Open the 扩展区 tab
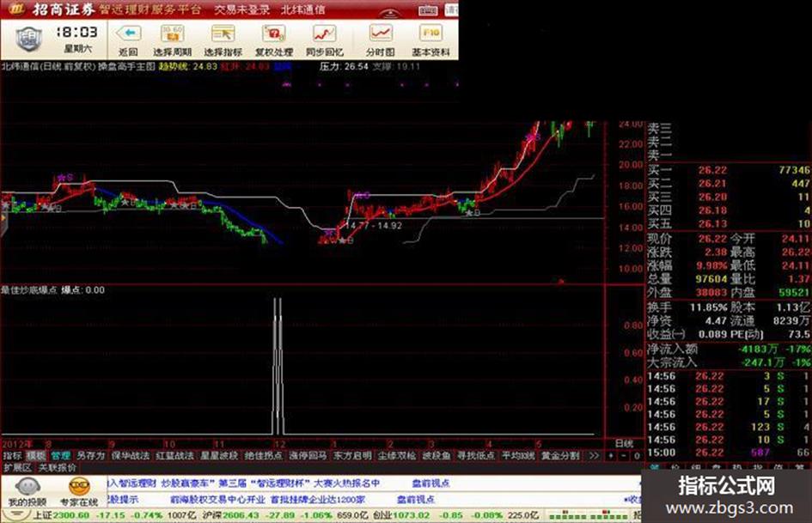 (17, 468)
